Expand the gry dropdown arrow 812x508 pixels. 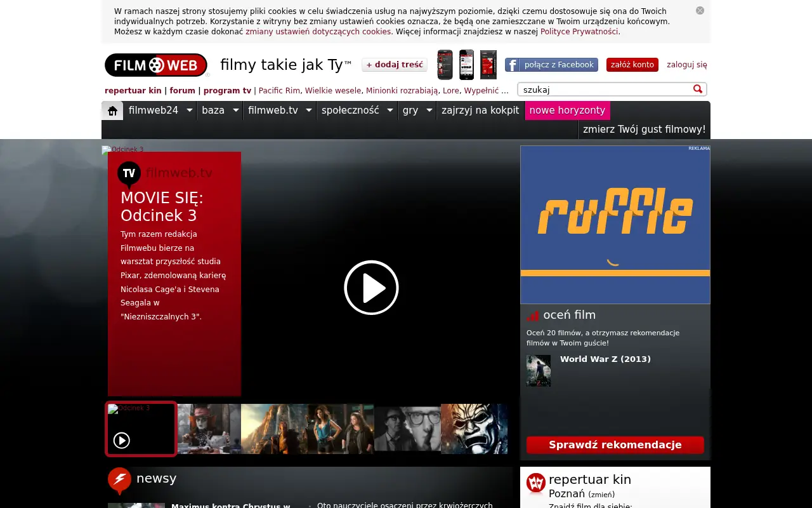[429, 110]
